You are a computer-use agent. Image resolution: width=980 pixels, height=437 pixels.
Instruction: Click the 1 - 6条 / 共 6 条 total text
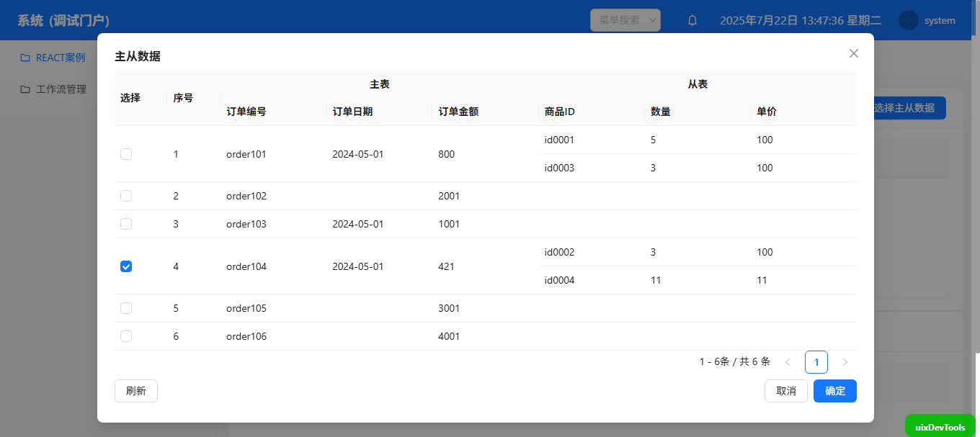[x=735, y=361]
